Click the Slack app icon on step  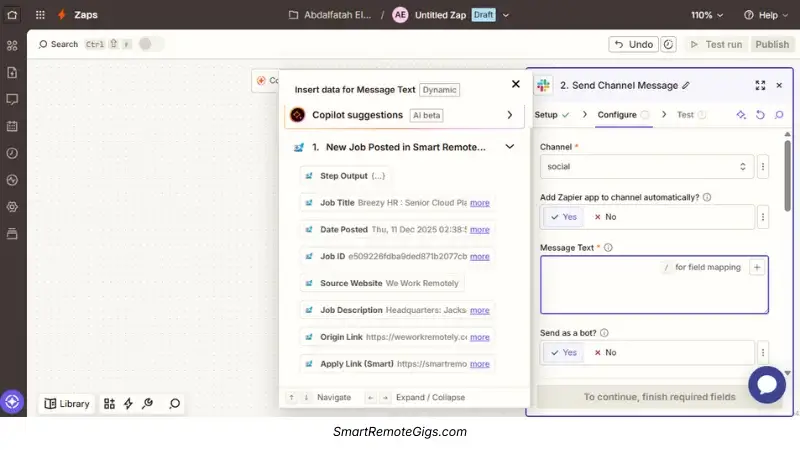[x=544, y=85]
